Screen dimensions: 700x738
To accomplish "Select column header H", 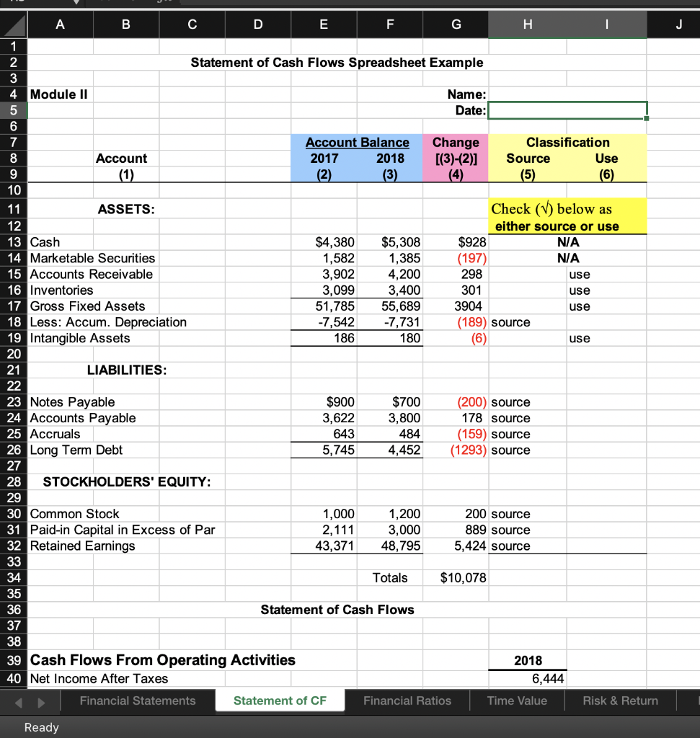I will coord(527,25).
